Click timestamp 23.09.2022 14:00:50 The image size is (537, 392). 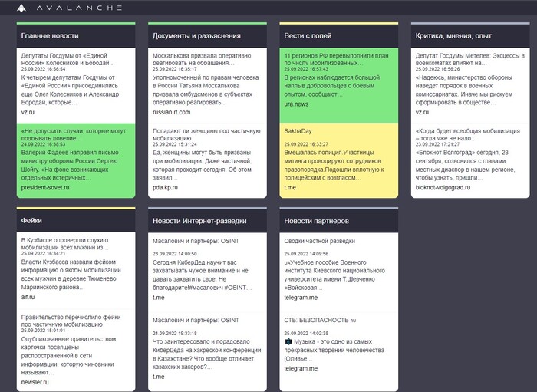[175, 254]
